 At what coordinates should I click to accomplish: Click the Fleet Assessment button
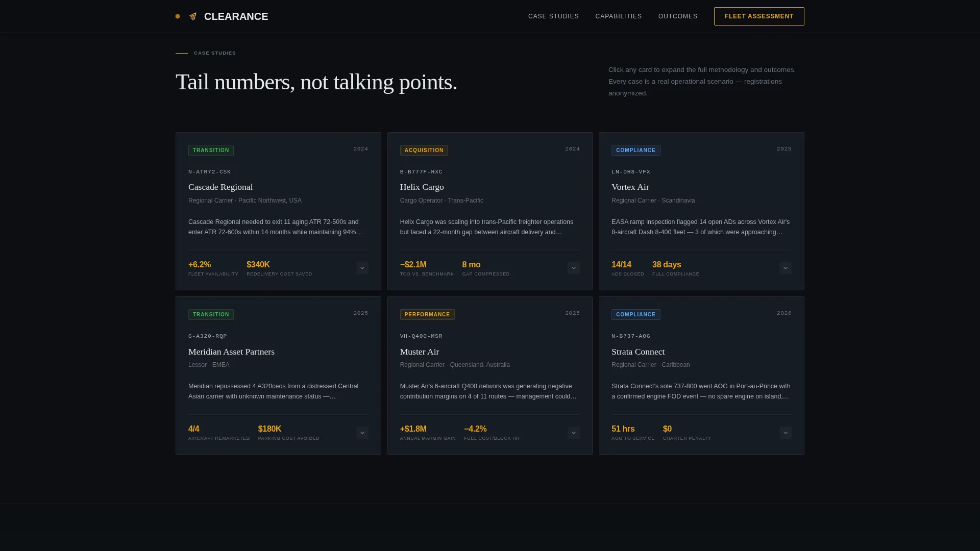tap(759, 16)
